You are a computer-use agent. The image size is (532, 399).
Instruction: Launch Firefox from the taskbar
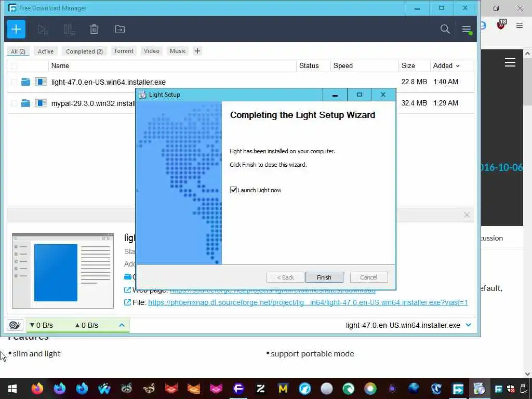(x=37, y=389)
